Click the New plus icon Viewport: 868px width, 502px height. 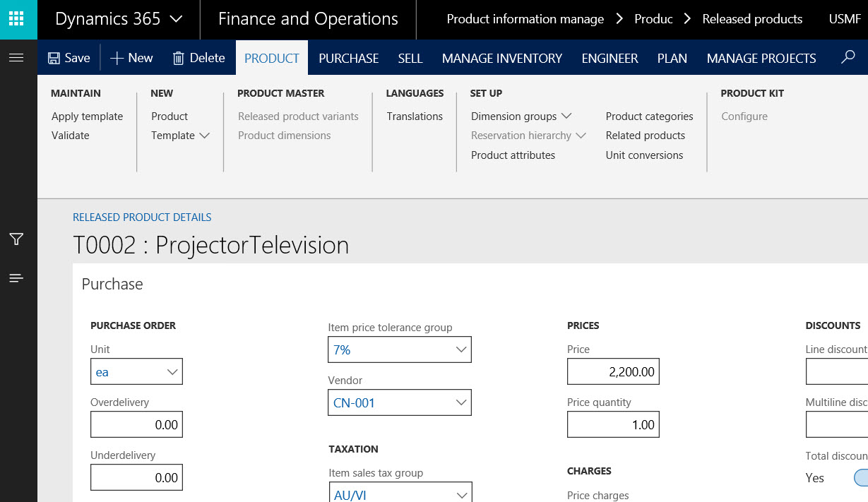117,58
